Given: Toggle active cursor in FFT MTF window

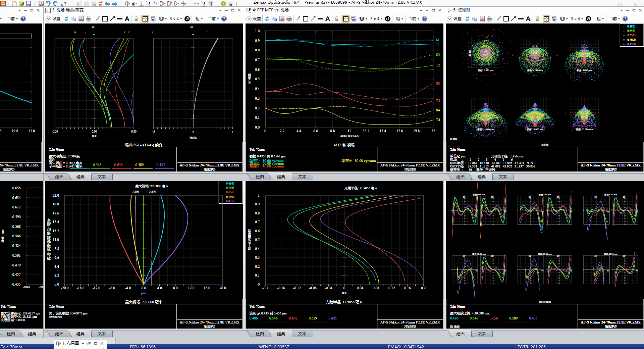Looking at the screenshot, I should tap(346, 19).
